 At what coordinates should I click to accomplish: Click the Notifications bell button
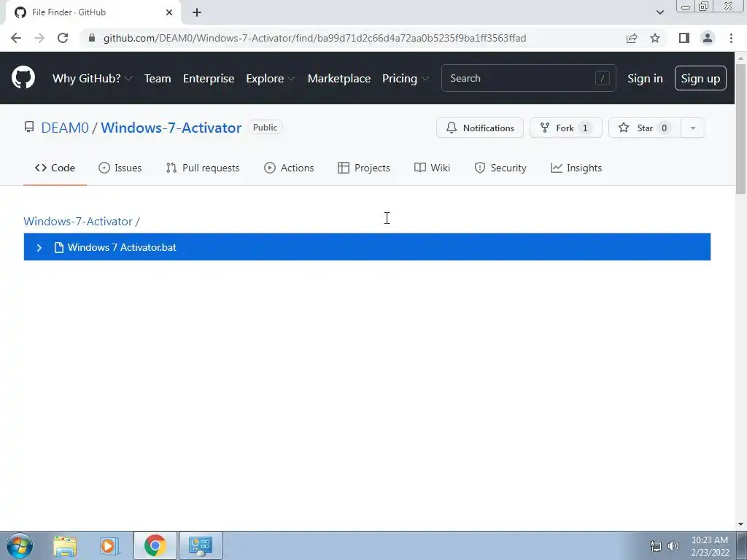(x=480, y=128)
